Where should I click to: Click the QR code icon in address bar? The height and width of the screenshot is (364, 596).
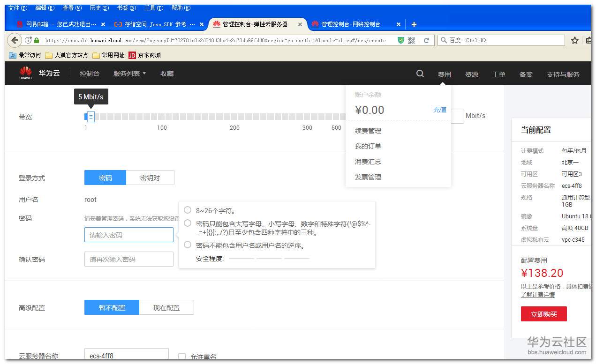click(411, 41)
